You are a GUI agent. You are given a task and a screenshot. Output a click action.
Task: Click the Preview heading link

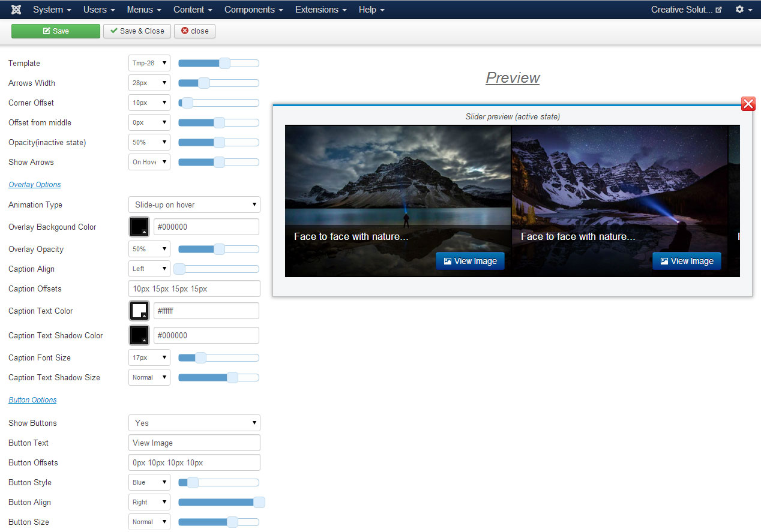(513, 77)
